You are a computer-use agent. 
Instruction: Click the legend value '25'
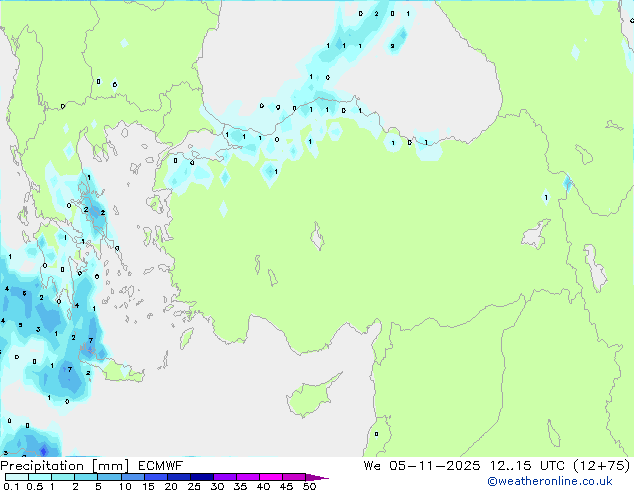click(194, 486)
